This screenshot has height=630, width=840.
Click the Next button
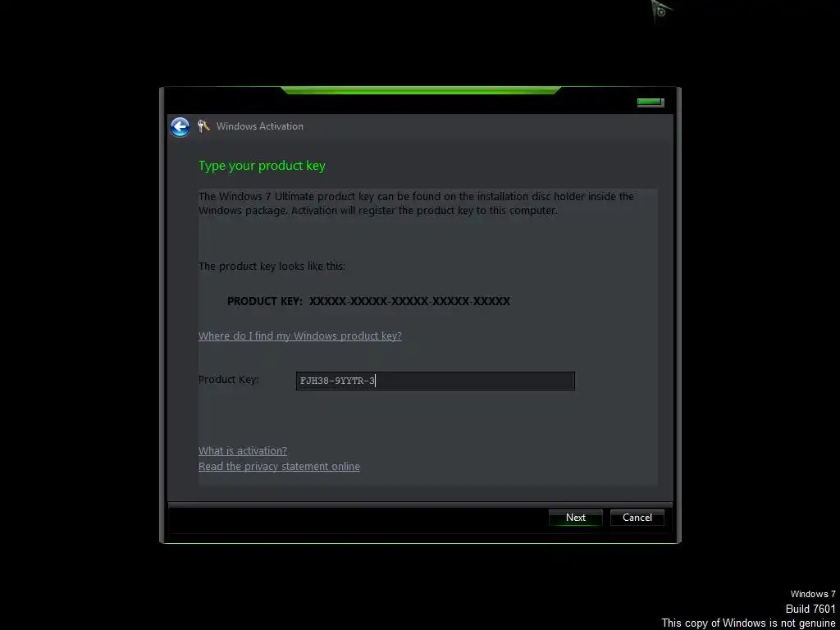[x=575, y=518]
